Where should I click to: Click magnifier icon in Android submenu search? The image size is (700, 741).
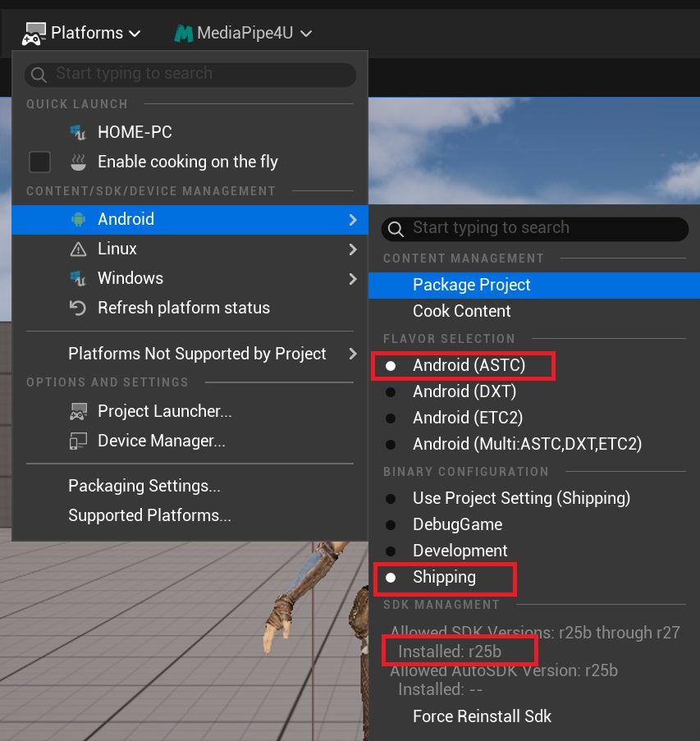click(x=396, y=229)
